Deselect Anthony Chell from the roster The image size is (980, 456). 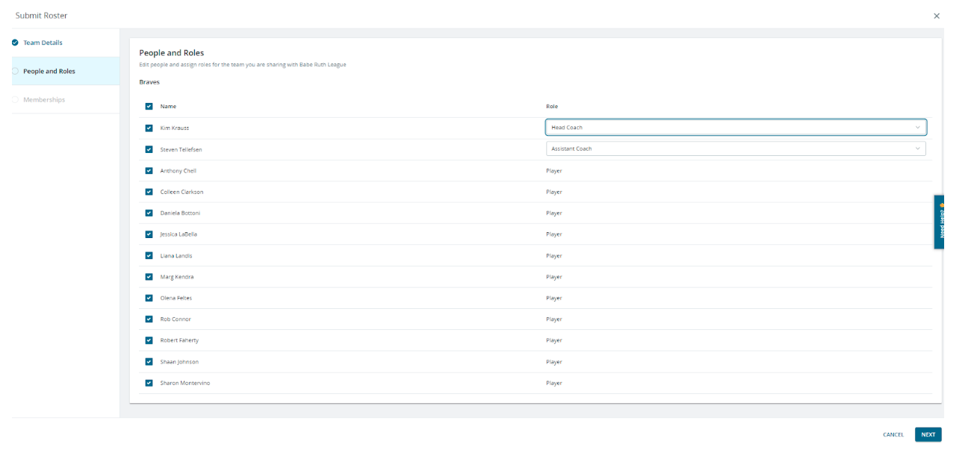click(149, 171)
